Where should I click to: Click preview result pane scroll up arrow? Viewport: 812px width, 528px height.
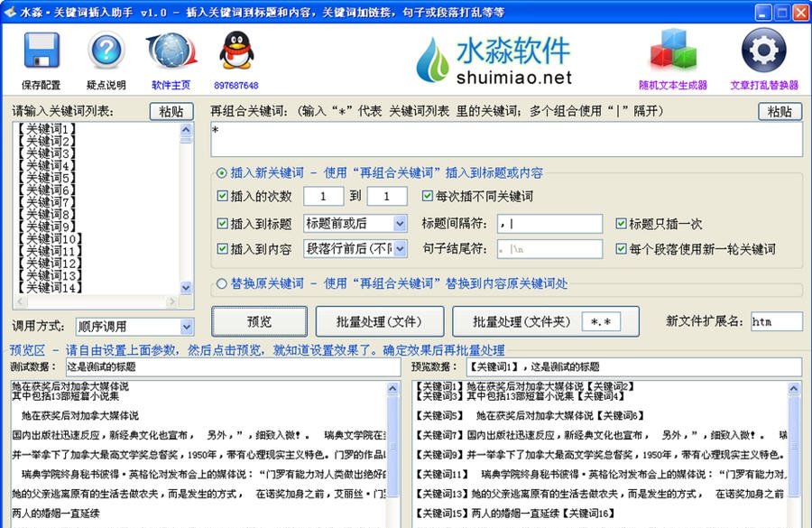[x=794, y=389]
